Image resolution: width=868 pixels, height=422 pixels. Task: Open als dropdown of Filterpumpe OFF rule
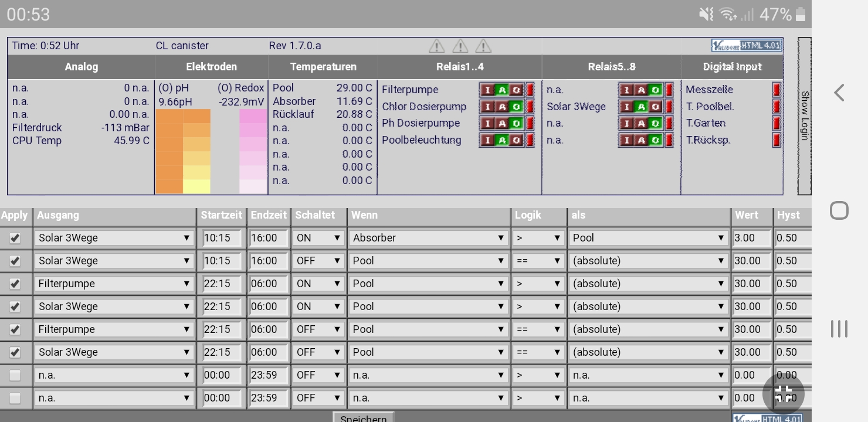tap(649, 329)
